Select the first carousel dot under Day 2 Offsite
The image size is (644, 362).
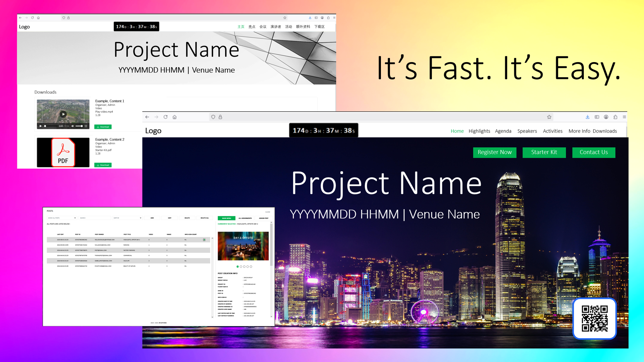[x=238, y=266]
